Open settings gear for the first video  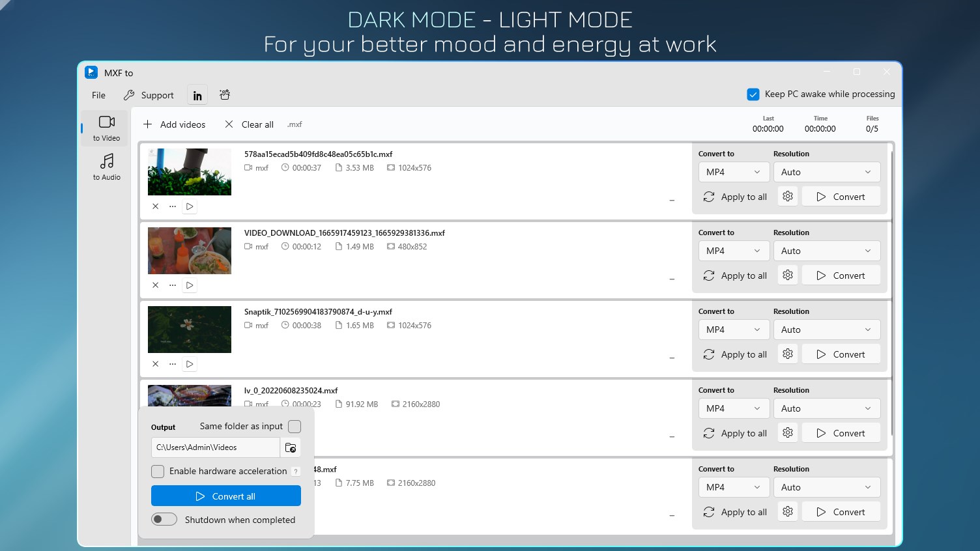788,197
